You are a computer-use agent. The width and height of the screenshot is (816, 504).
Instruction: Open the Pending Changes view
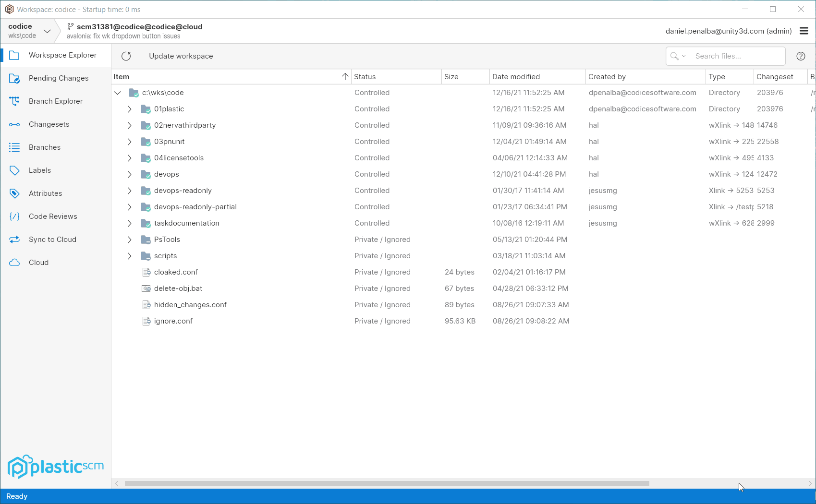pos(58,78)
